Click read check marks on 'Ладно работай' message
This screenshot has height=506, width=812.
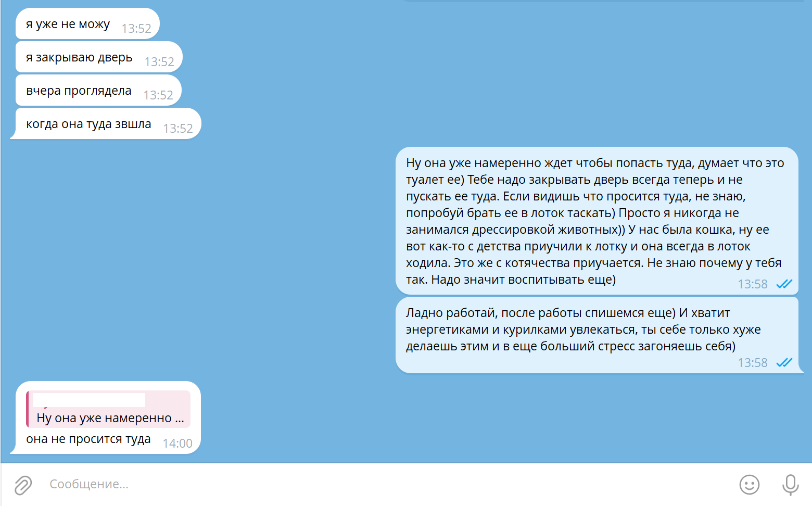point(784,363)
